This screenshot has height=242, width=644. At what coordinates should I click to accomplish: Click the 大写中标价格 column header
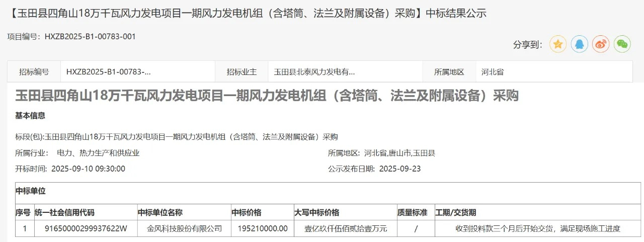pos(346,212)
